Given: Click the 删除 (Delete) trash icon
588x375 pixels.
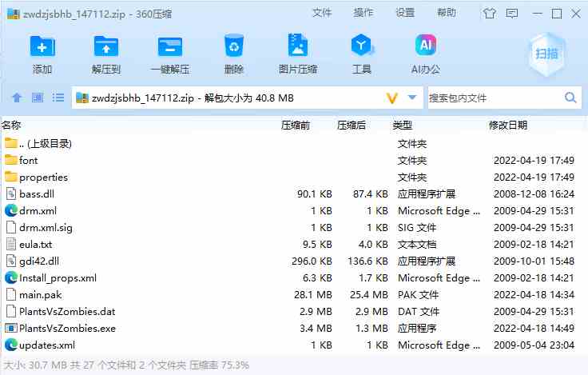Looking at the screenshot, I should [x=233, y=46].
